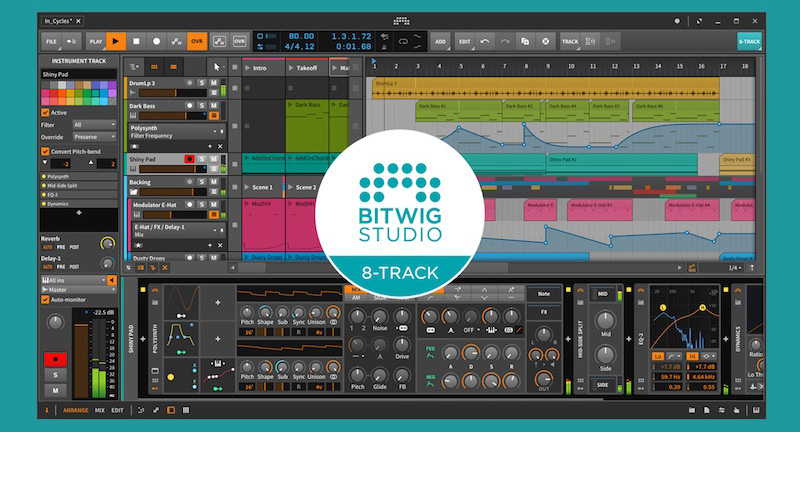Disarm the red record button on Shiny Pad
The image size is (800, 500).
pos(189,159)
